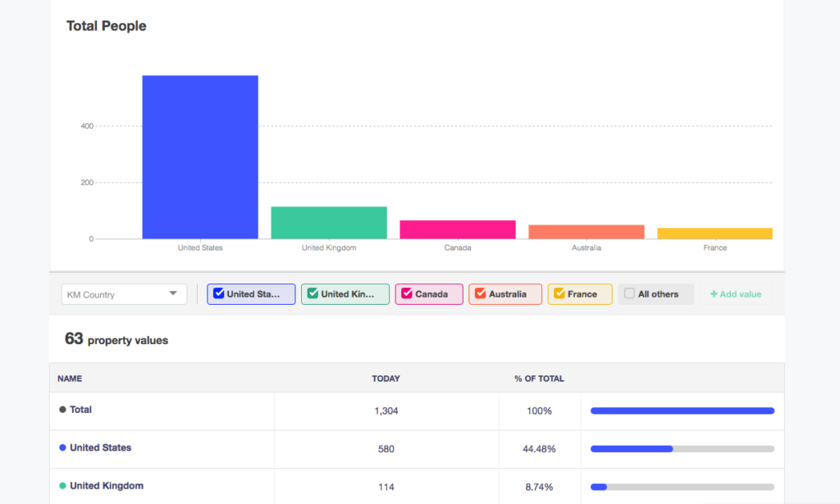This screenshot has height=504, width=840.
Task: Enable the All others checkbox
Action: 628,294
